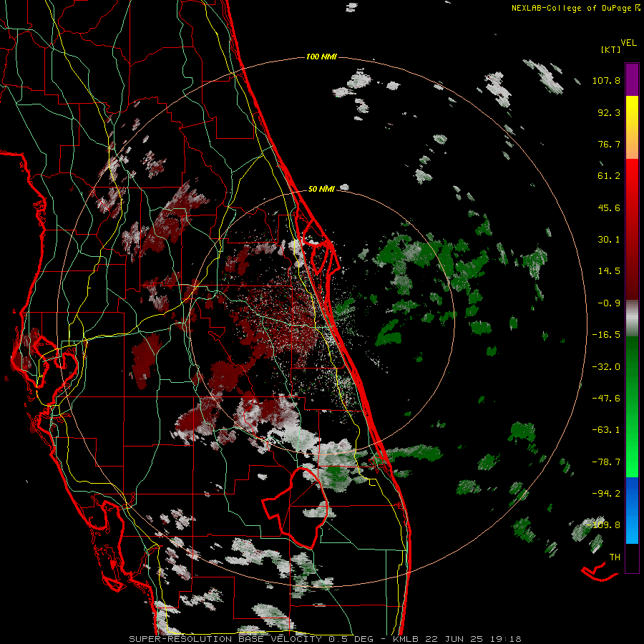Select the -109.8 value on velocity scale
Image resolution: width=644 pixels, height=644 pixels.
[604, 525]
